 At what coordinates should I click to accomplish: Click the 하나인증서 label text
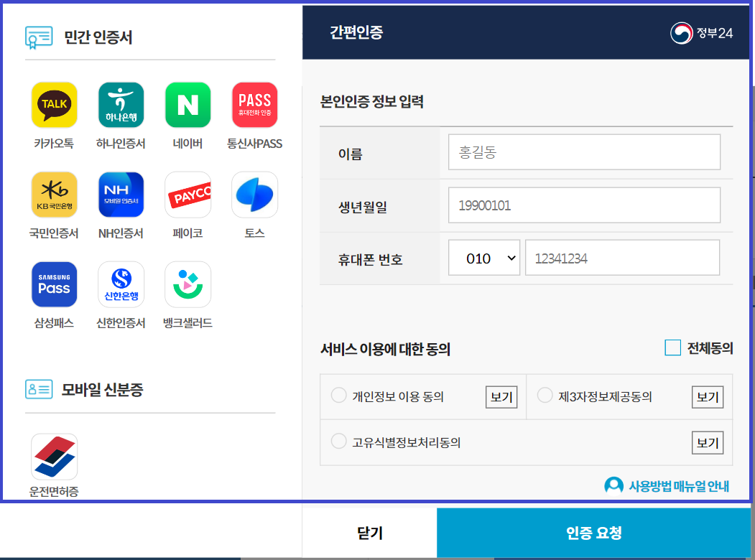(x=121, y=144)
